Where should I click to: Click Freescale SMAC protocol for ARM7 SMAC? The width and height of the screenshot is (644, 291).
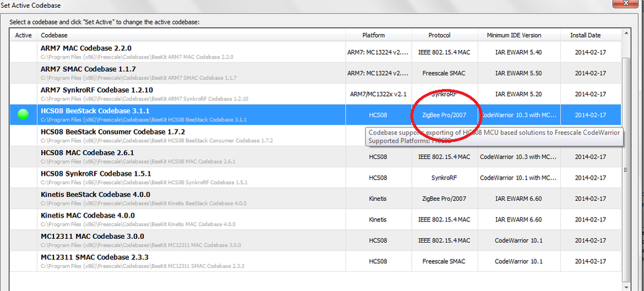[x=444, y=73]
